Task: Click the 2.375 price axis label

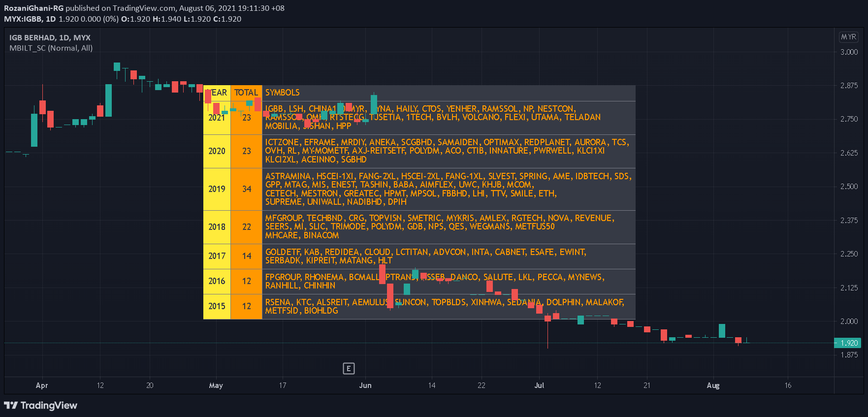Action: [849, 220]
